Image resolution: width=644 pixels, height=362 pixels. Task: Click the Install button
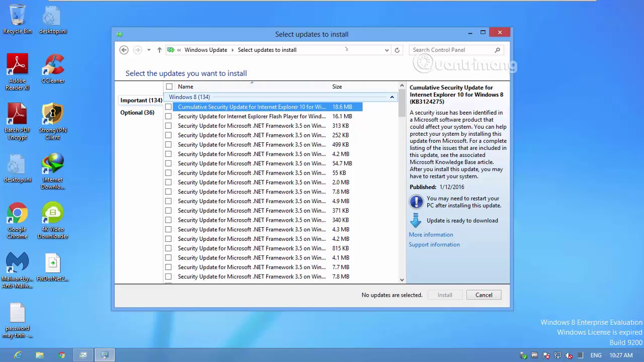tap(445, 295)
